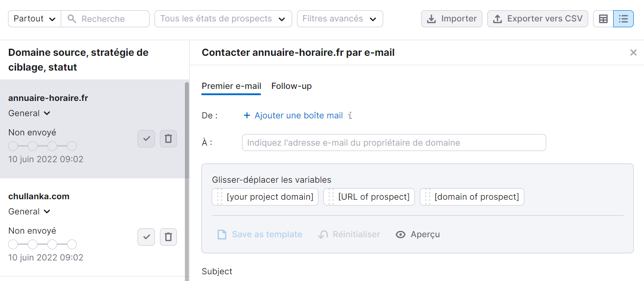This screenshot has height=281, width=644.
Task: Click the first dot in annuaire-horaire.fr progress
Action: (x=13, y=146)
